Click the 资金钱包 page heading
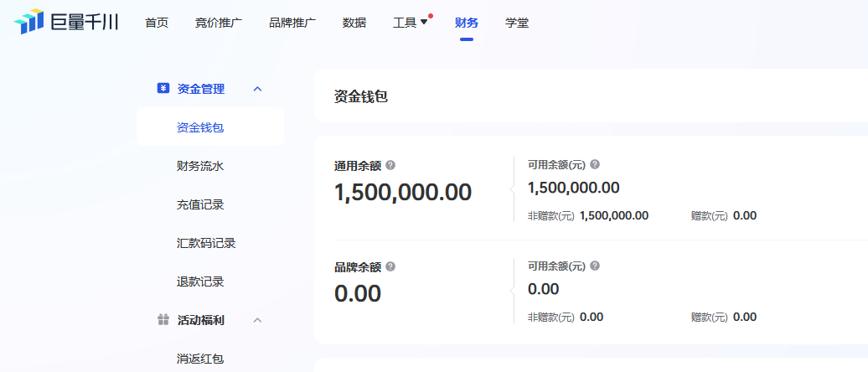This screenshot has width=868, height=372. coord(361,96)
